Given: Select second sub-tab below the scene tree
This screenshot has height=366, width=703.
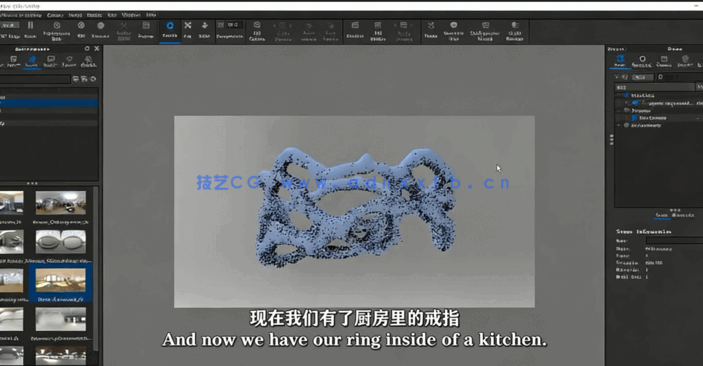Looking at the screenshot, I should tap(683, 215).
